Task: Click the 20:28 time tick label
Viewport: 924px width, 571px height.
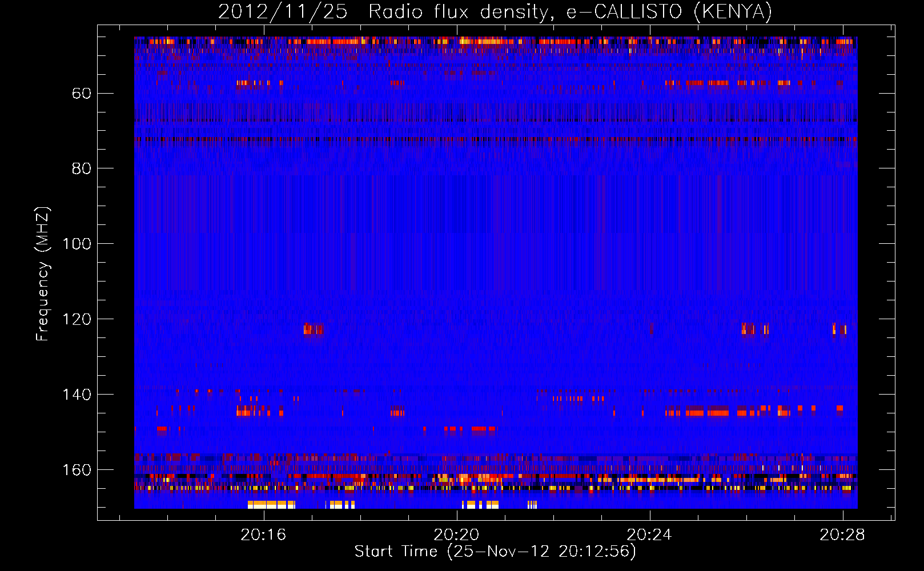Action: tap(842, 535)
